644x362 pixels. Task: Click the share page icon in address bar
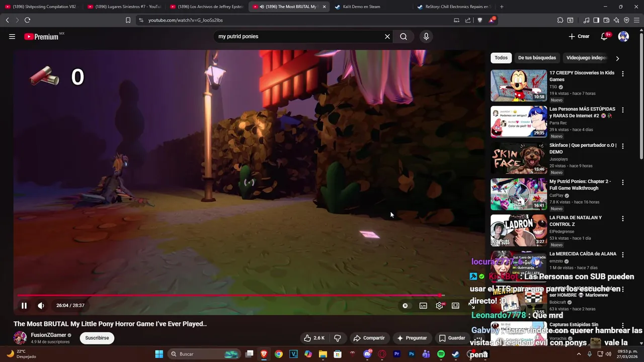click(x=468, y=20)
